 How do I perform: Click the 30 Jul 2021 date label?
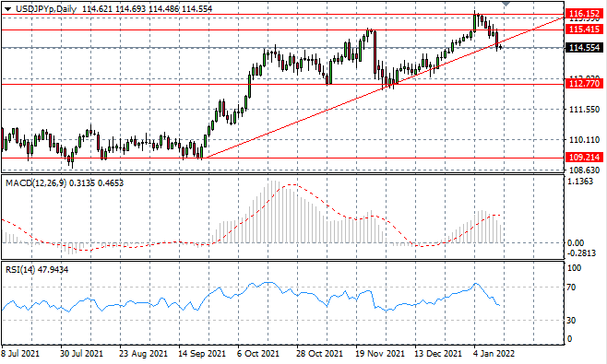81,354
